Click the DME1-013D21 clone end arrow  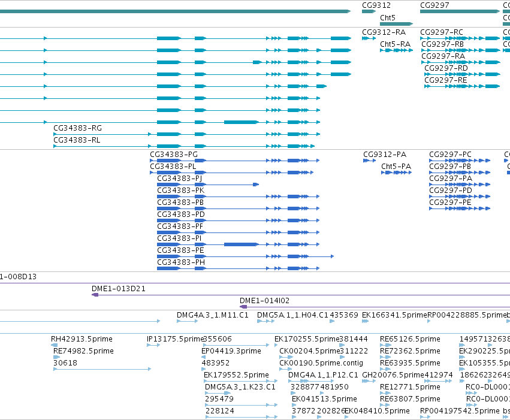(95, 295)
